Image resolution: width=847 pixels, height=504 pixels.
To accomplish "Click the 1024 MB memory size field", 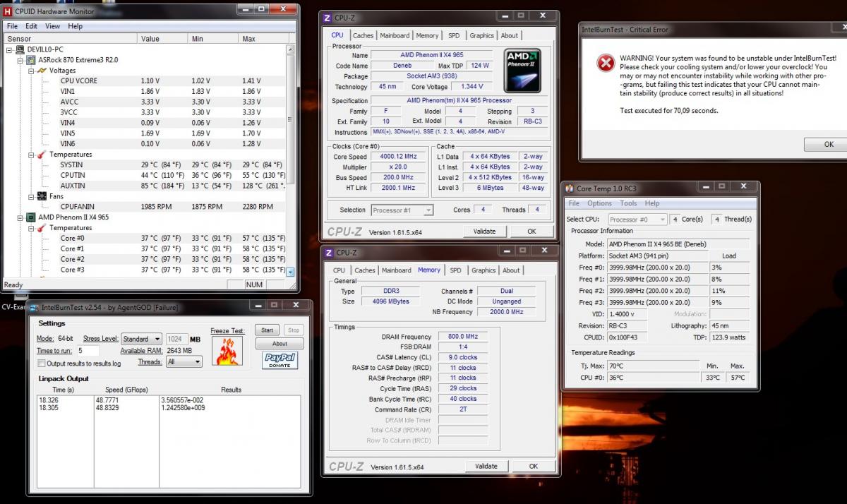I will (176, 339).
